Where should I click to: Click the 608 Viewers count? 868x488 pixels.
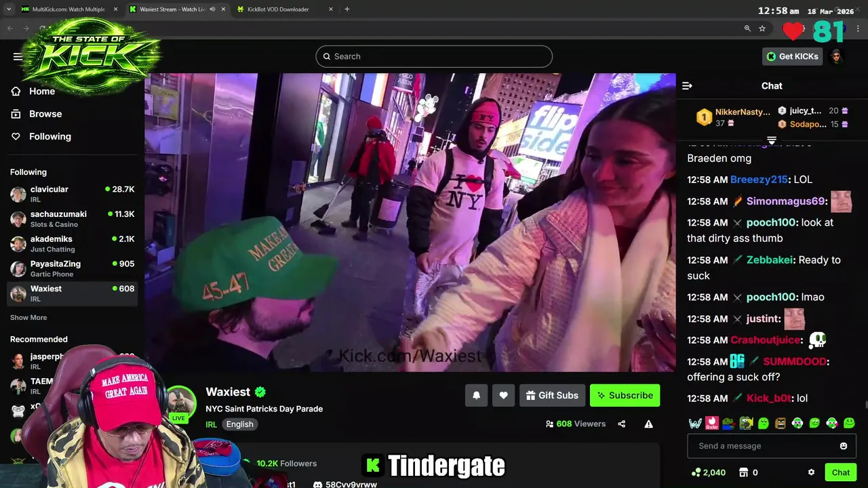tap(575, 424)
